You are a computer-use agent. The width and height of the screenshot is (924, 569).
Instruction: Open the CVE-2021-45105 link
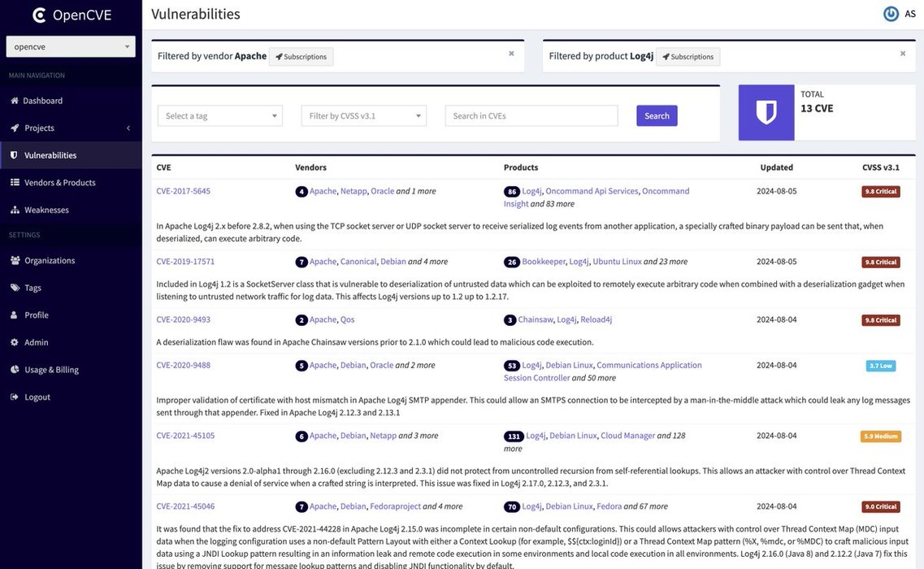(185, 435)
